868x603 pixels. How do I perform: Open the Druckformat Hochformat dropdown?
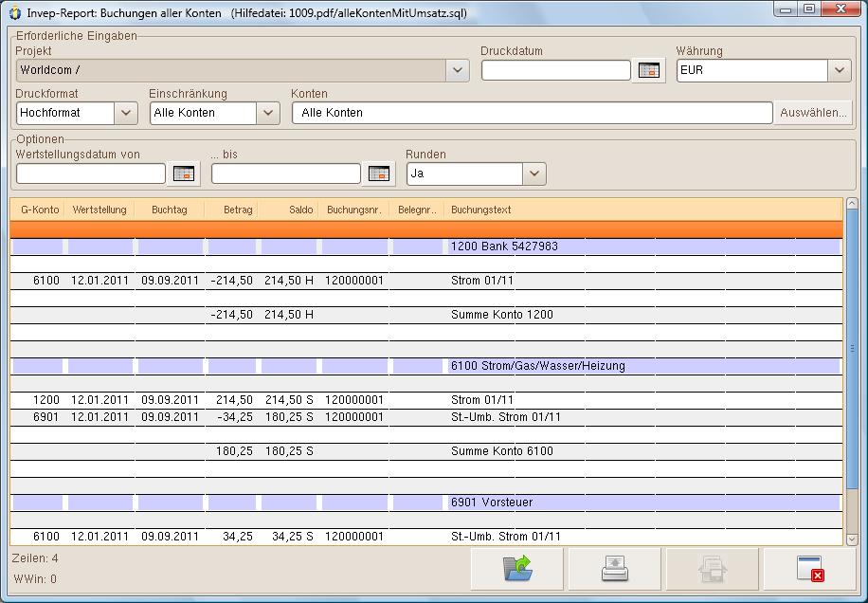(x=126, y=113)
